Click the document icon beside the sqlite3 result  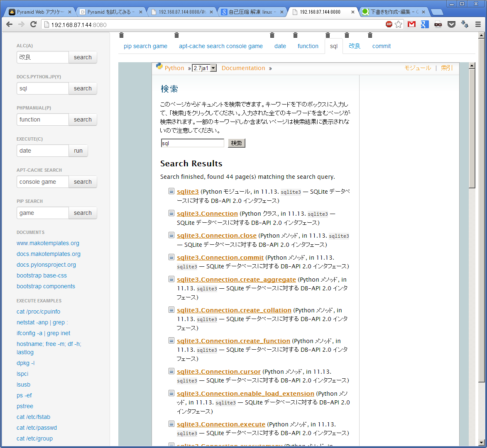171,191
